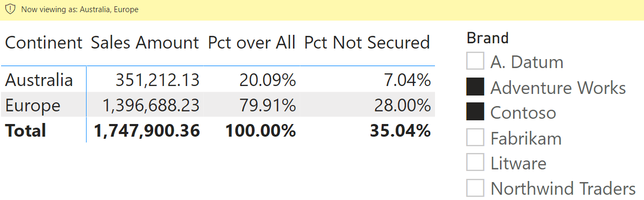Select the Northwind Traders checkbox
644x200 pixels.
point(475,188)
